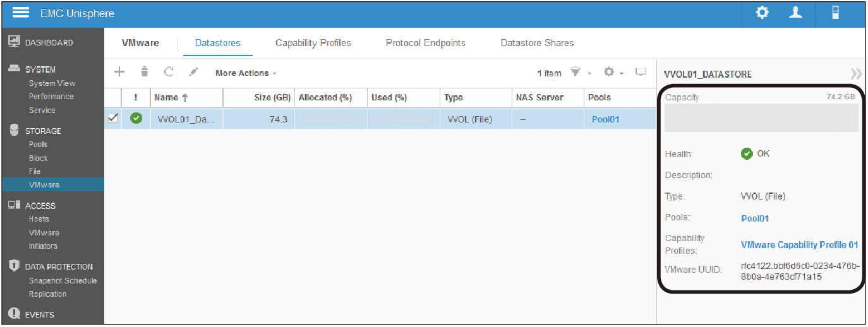The width and height of the screenshot is (868, 327).
Task: Open Performance in sidebar
Action: pyautogui.click(x=51, y=97)
